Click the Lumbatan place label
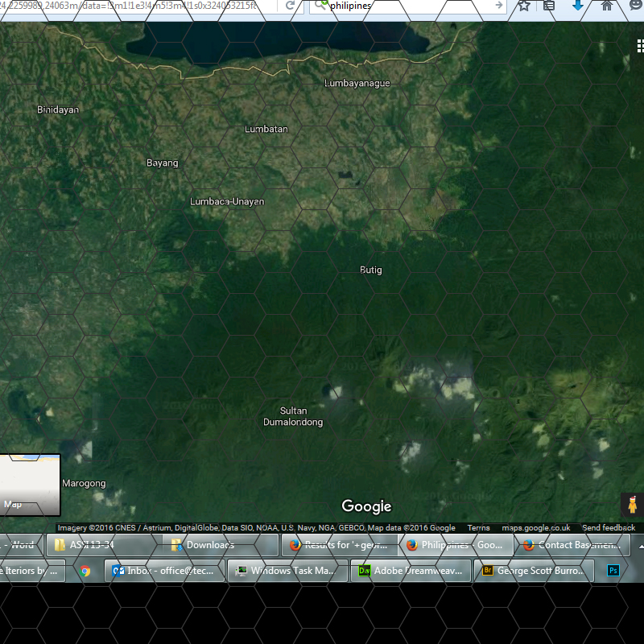This screenshot has height=644, width=644. click(x=266, y=129)
